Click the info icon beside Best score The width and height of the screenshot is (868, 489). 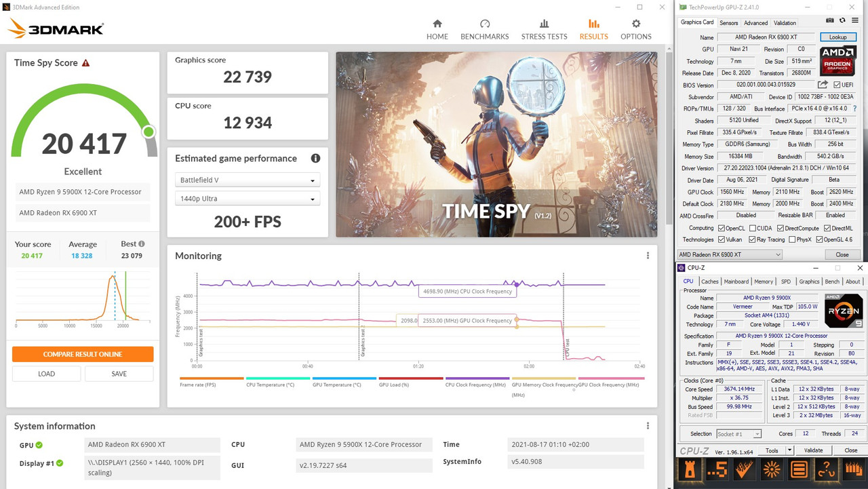pyautogui.click(x=142, y=243)
